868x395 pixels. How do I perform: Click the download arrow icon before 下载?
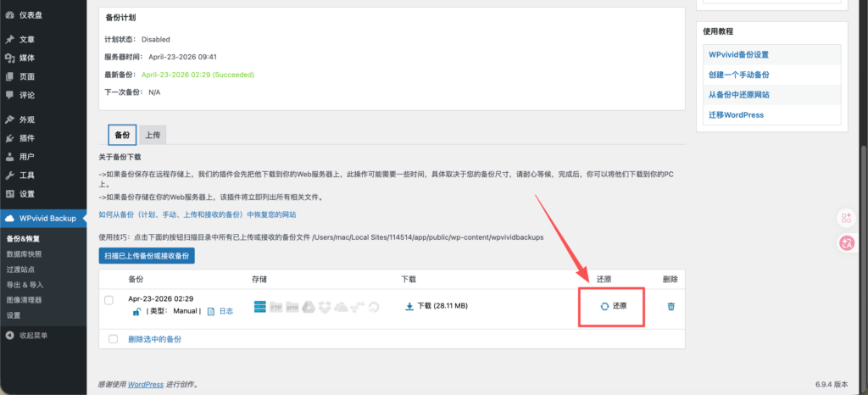(x=409, y=306)
